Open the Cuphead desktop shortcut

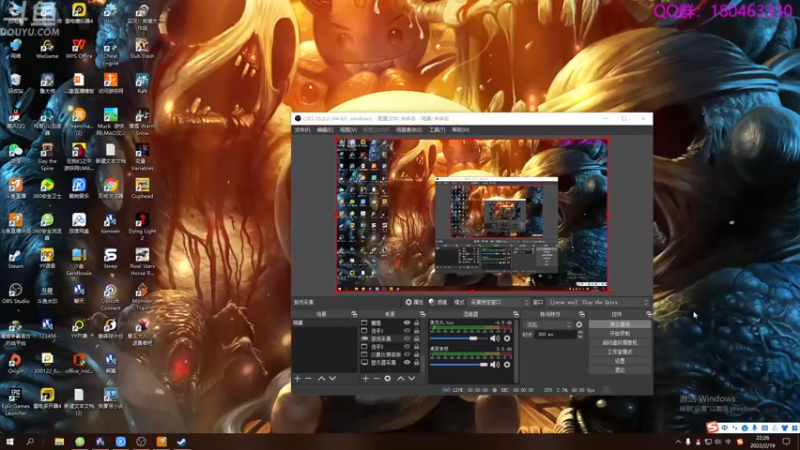142,188
